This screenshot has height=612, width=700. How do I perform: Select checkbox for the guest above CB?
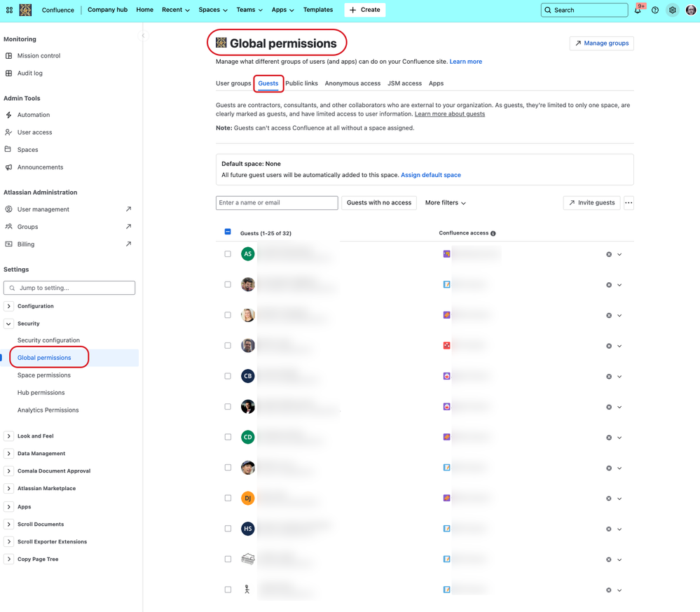(x=228, y=345)
